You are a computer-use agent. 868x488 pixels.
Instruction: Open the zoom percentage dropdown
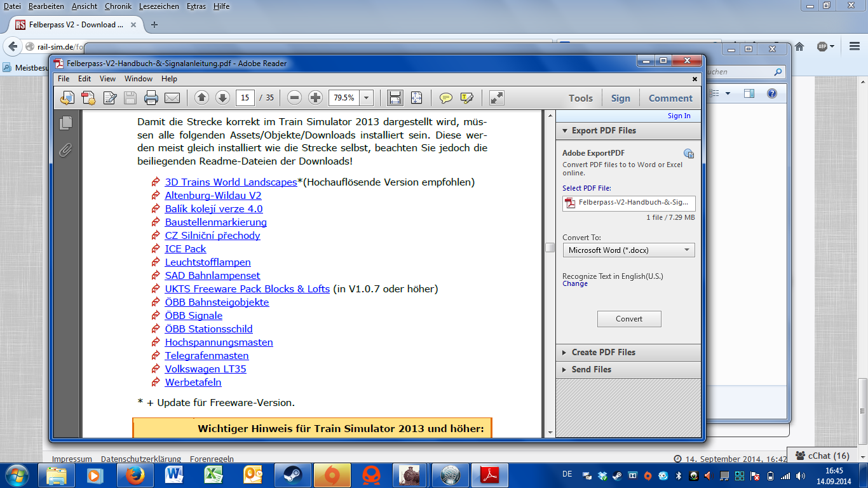pyautogui.click(x=367, y=98)
